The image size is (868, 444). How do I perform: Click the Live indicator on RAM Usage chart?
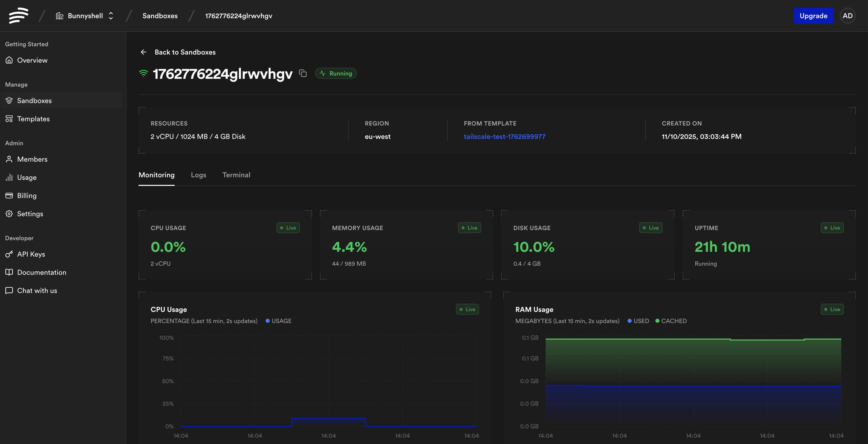(832, 309)
